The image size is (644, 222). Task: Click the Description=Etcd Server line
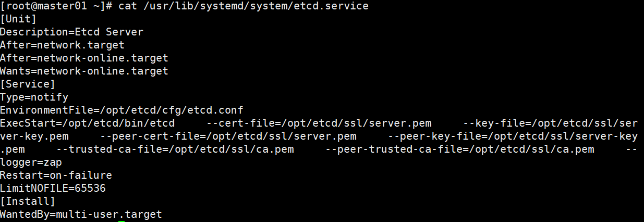pos(71,32)
